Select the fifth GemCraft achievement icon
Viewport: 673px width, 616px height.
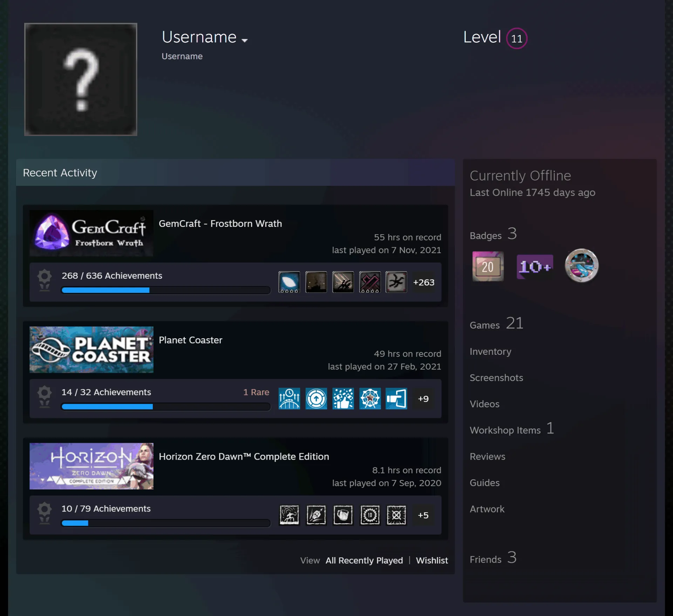pyautogui.click(x=396, y=282)
